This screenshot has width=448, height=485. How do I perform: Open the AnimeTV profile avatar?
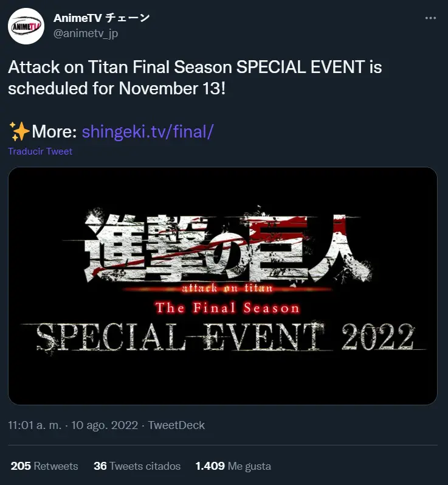pos(26,26)
